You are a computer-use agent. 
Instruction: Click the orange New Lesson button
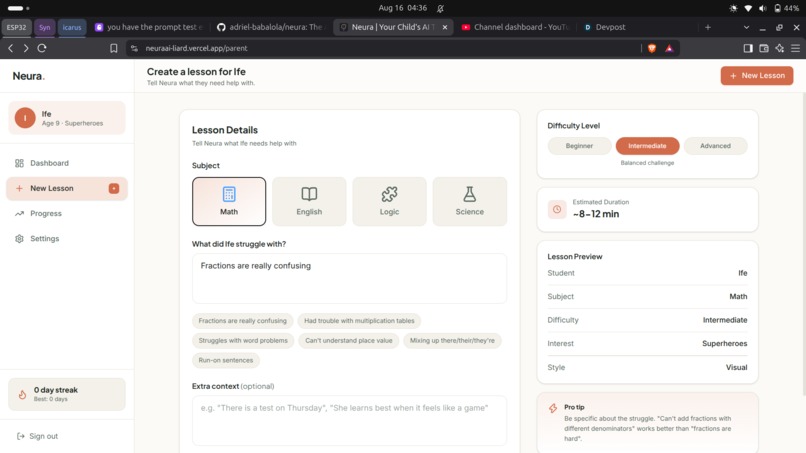point(757,76)
